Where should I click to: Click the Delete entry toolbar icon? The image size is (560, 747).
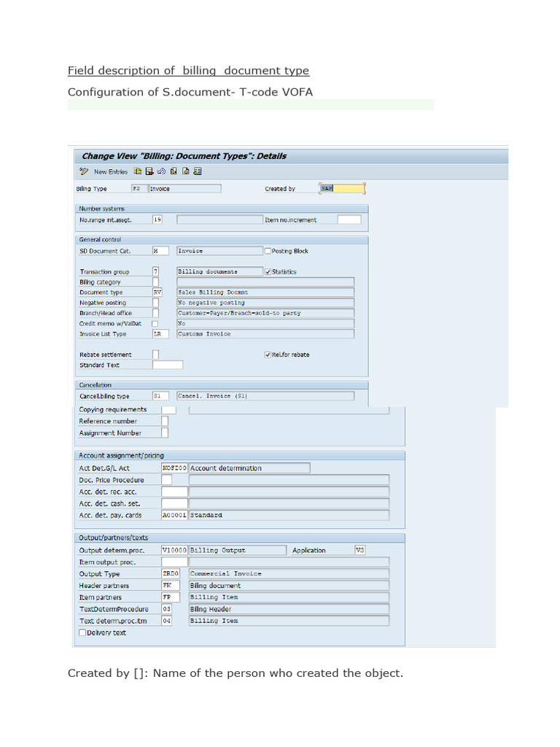point(149,171)
